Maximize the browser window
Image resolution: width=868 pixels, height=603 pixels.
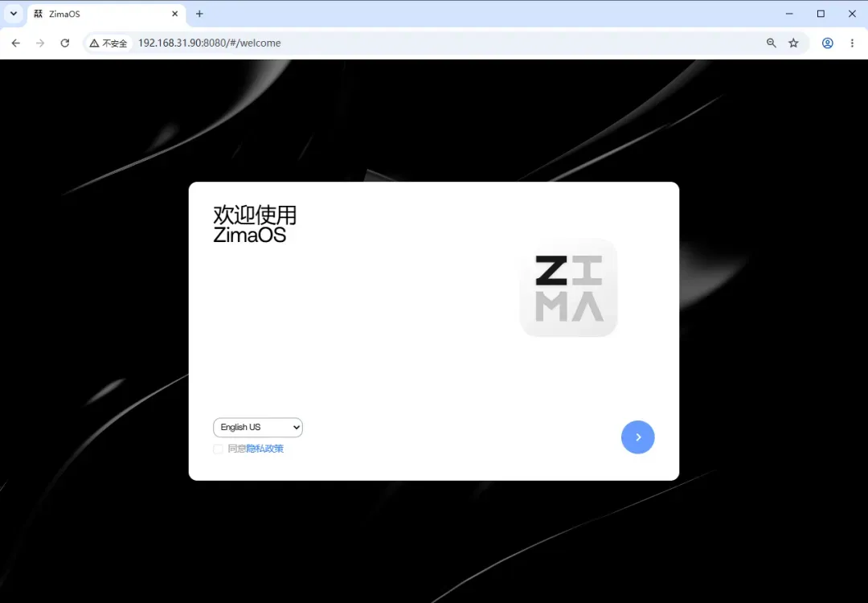(x=821, y=14)
